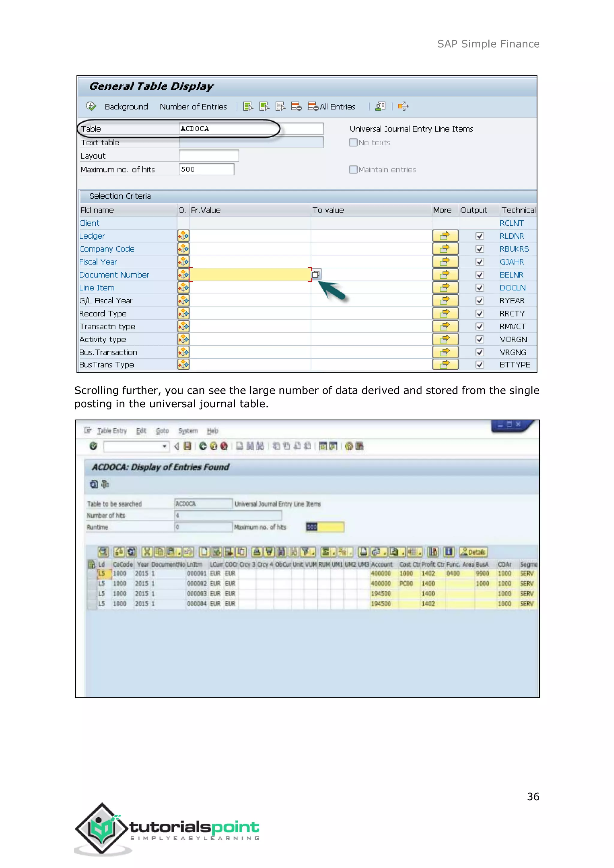Click the magnifier Details icon at grid toolbar start
614x868 pixels.
click(104, 552)
